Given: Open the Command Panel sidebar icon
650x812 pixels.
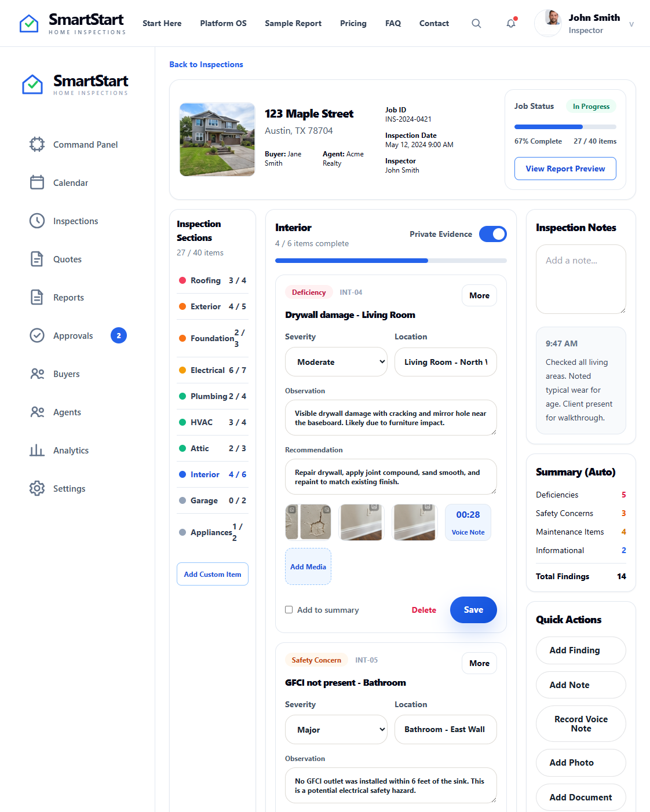Looking at the screenshot, I should point(37,144).
